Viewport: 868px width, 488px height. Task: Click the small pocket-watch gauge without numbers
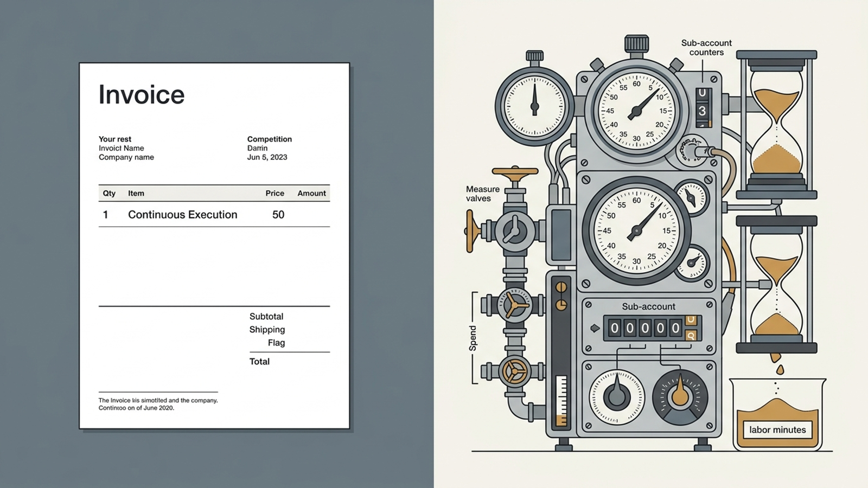(535, 106)
